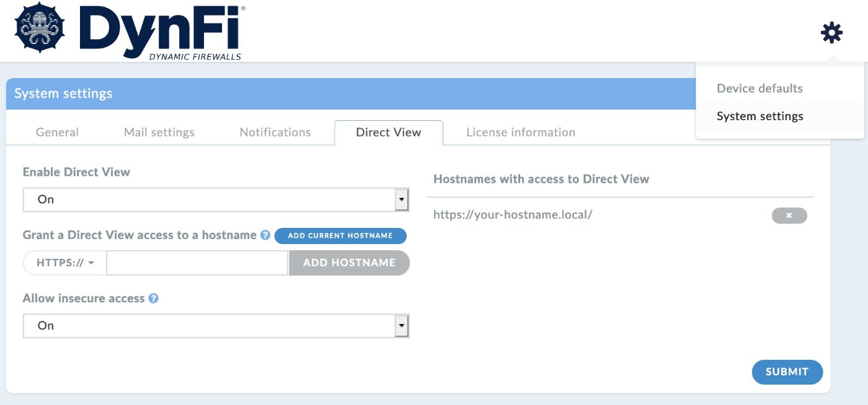Expand the Enable Direct View dropdown
The height and width of the screenshot is (405, 868).
pos(216,199)
